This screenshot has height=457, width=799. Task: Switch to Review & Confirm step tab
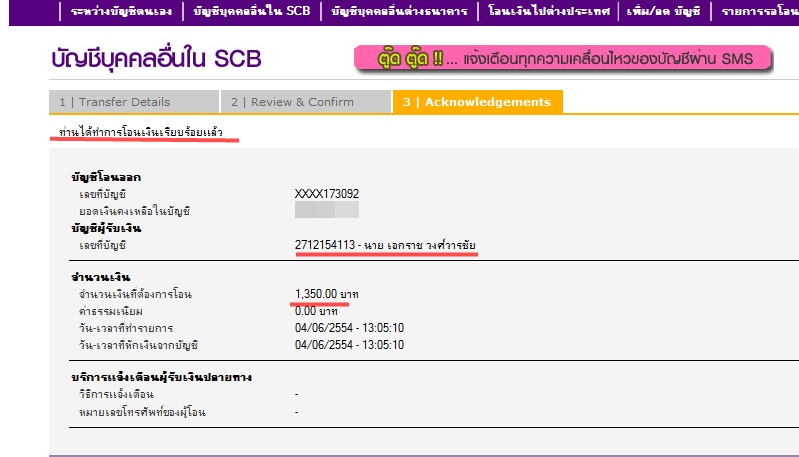pyautogui.click(x=306, y=102)
